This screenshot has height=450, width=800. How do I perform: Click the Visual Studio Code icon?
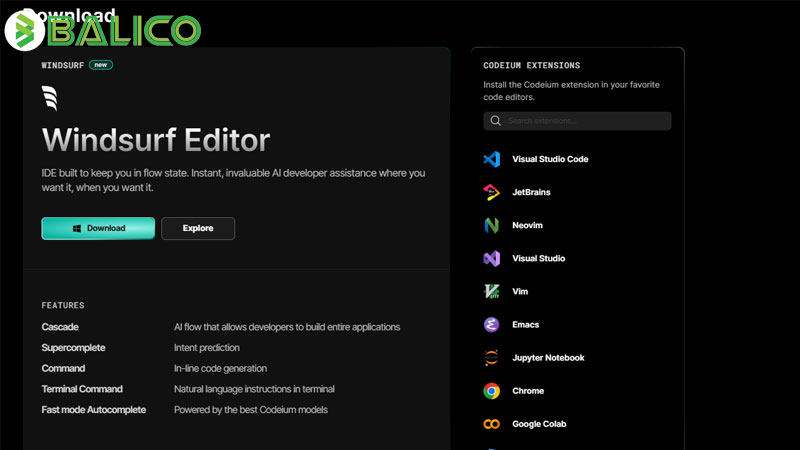[491, 159]
